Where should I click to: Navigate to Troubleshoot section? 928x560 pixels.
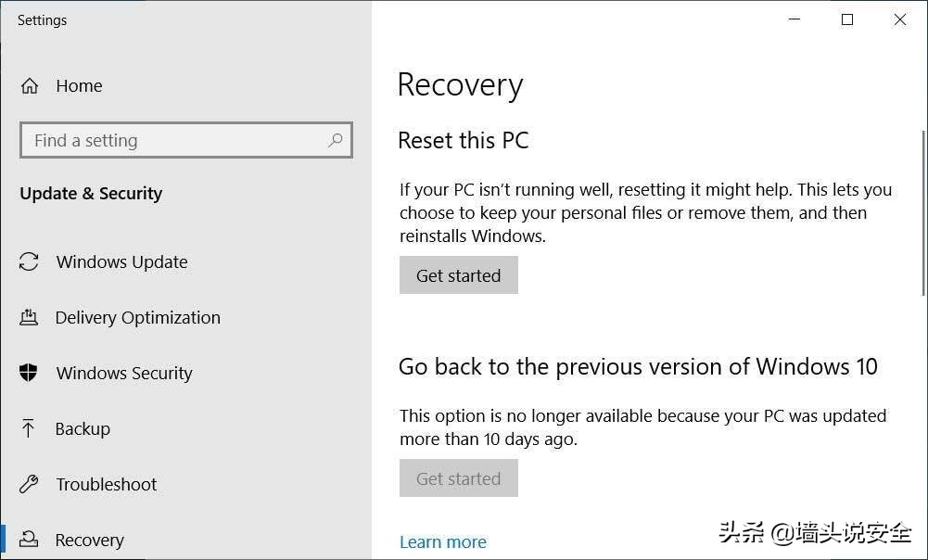(106, 485)
